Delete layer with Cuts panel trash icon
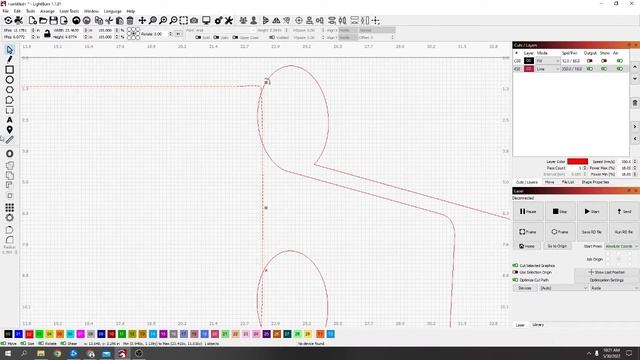The width and height of the screenshot is (640, 360). (x=635, y=103)
